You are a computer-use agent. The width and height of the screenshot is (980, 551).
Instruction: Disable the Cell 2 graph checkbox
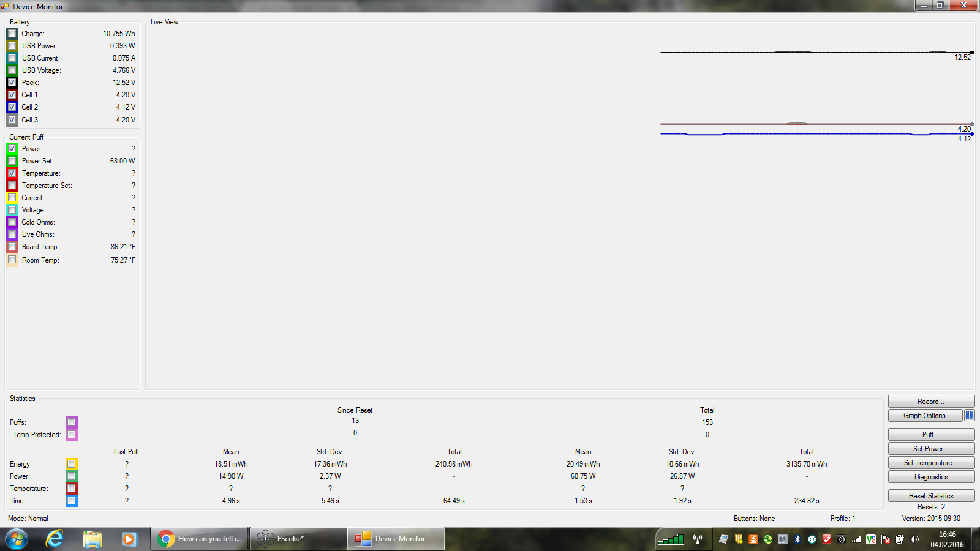pos(12,107)
